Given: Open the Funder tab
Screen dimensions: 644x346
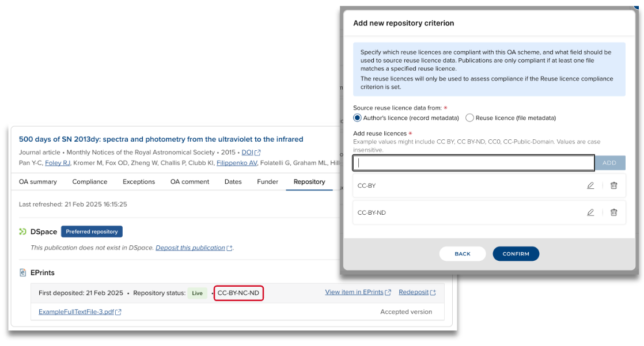Looking at the screenshot, I should coord(268,182).
